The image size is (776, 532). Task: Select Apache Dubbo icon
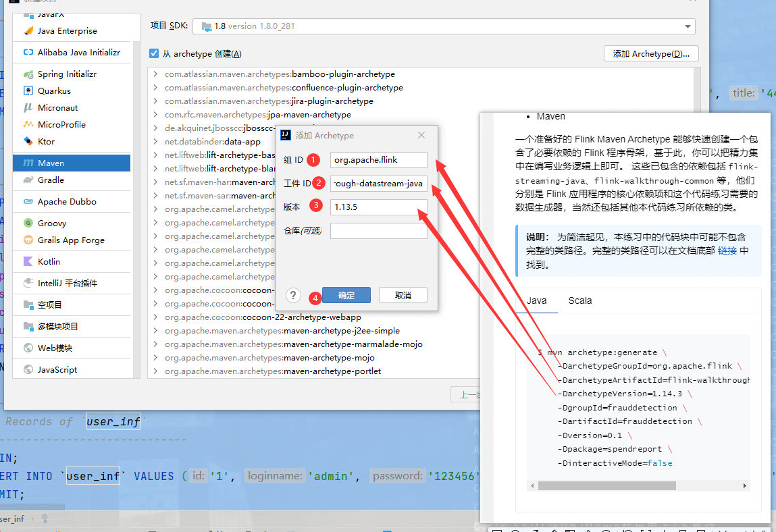pos(28,202)
